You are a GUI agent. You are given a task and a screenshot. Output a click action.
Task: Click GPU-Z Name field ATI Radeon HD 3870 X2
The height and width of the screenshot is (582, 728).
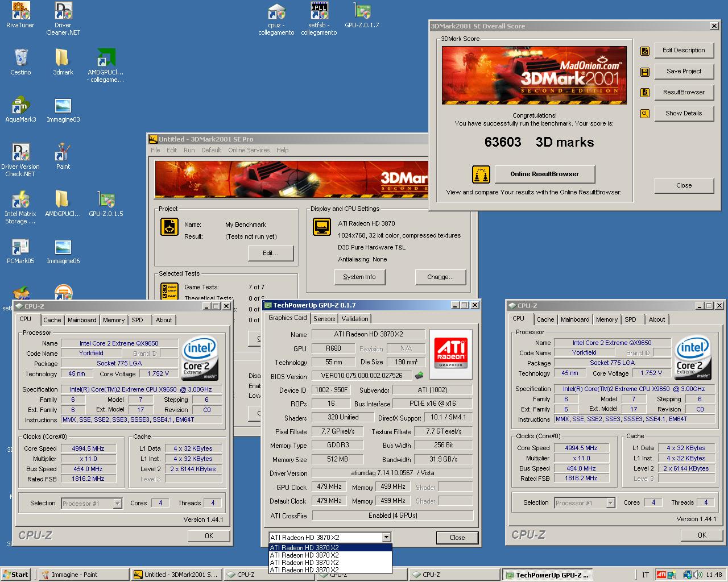pos(368,334)
